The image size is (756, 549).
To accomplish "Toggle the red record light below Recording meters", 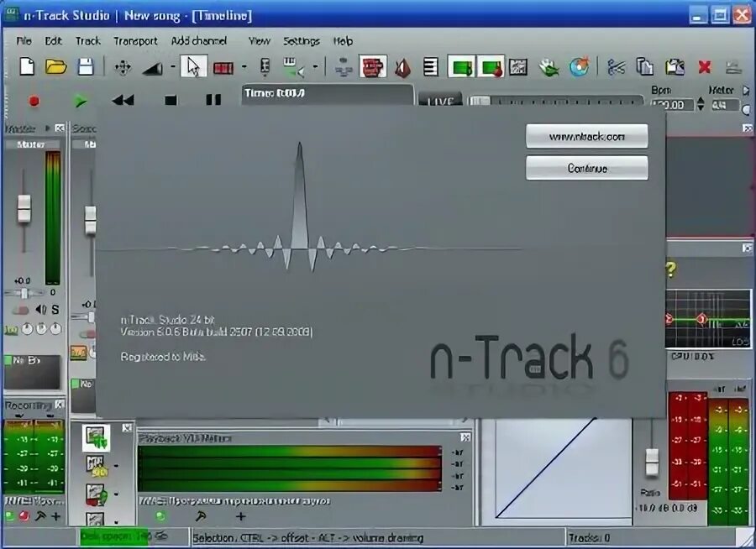I will point(24,516).
